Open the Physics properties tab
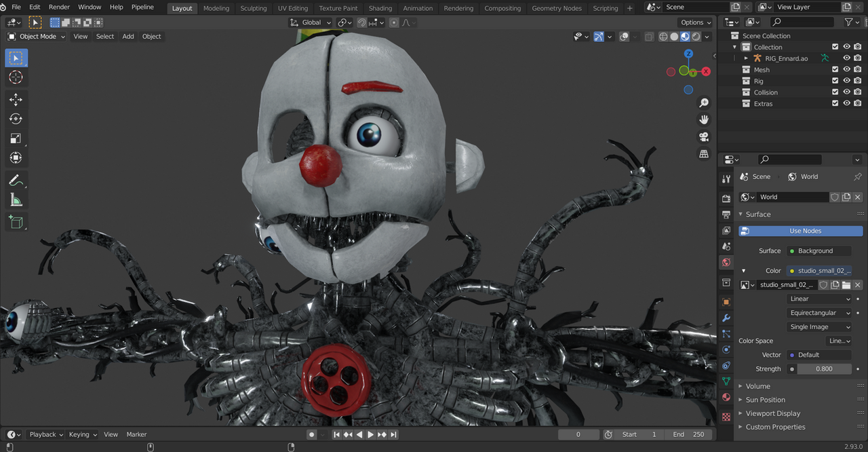The image size is (868, 452). pos(726,350)
